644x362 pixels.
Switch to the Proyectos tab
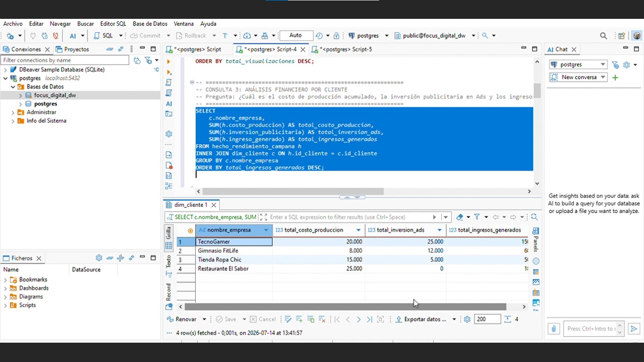pos(72,49)
